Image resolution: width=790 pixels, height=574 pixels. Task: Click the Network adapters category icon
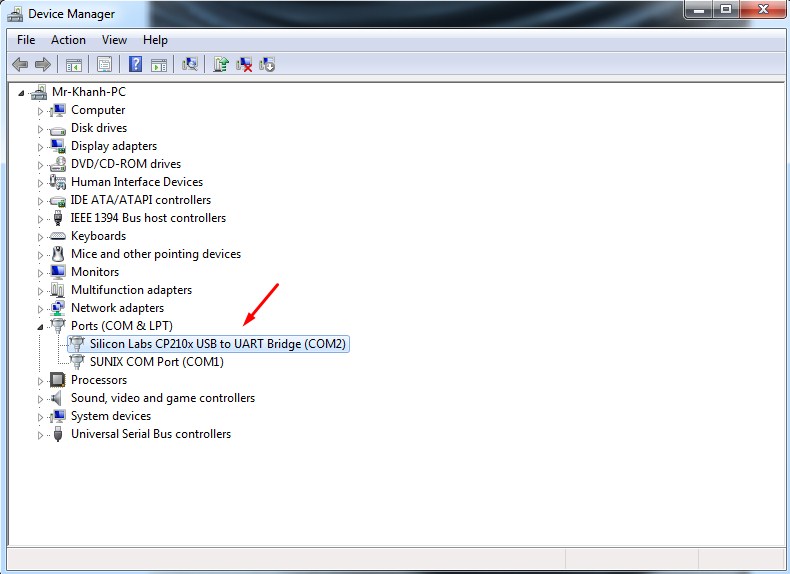tap(57, 308)
